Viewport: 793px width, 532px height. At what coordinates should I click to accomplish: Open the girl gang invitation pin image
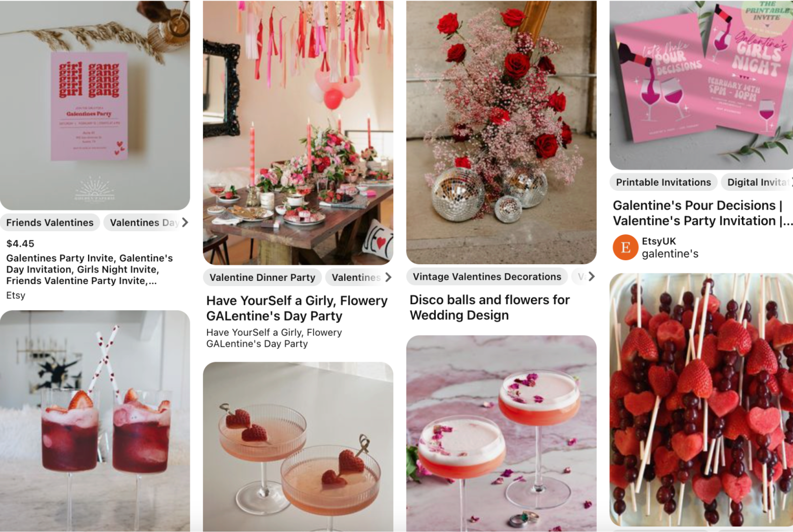[x=95, y=105]
